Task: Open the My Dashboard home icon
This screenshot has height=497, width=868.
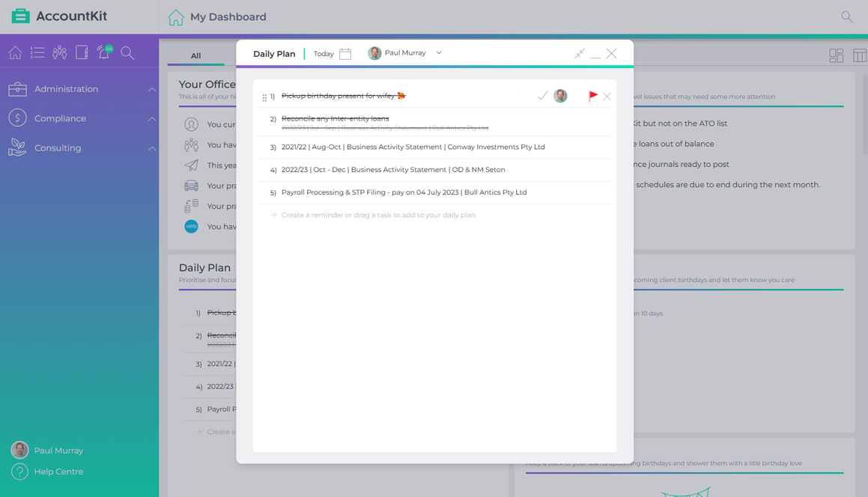Action: tap(175, 17)
